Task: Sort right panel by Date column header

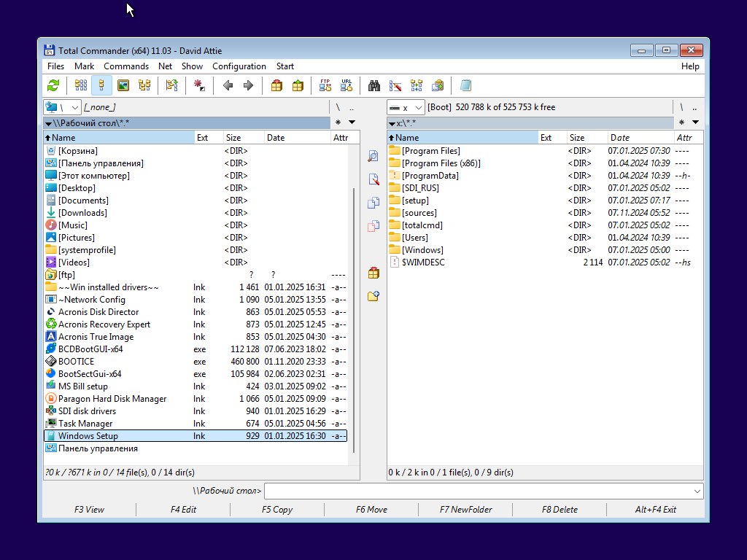Action: pos(640,138)
